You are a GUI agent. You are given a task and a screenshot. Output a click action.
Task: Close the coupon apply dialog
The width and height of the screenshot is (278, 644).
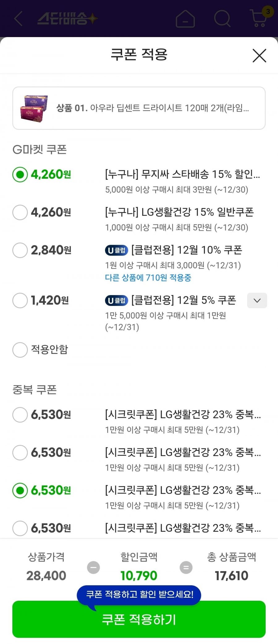point(259,56)
